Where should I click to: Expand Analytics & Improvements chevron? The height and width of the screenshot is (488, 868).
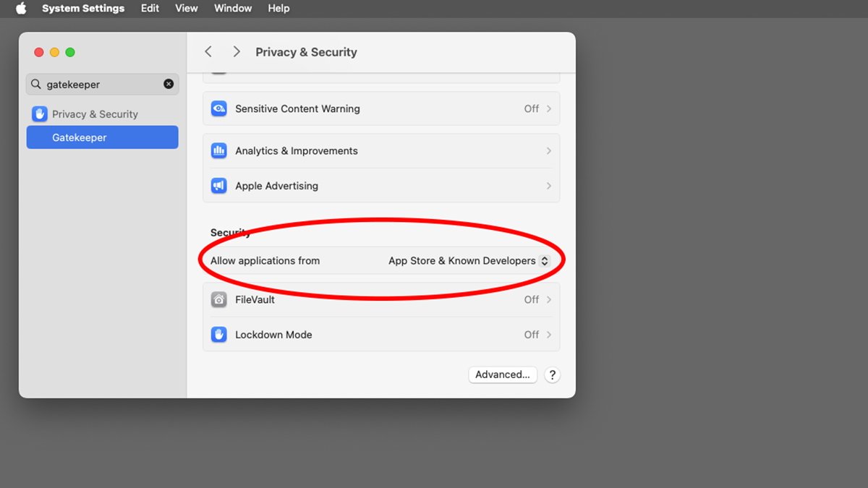point(549,150)
